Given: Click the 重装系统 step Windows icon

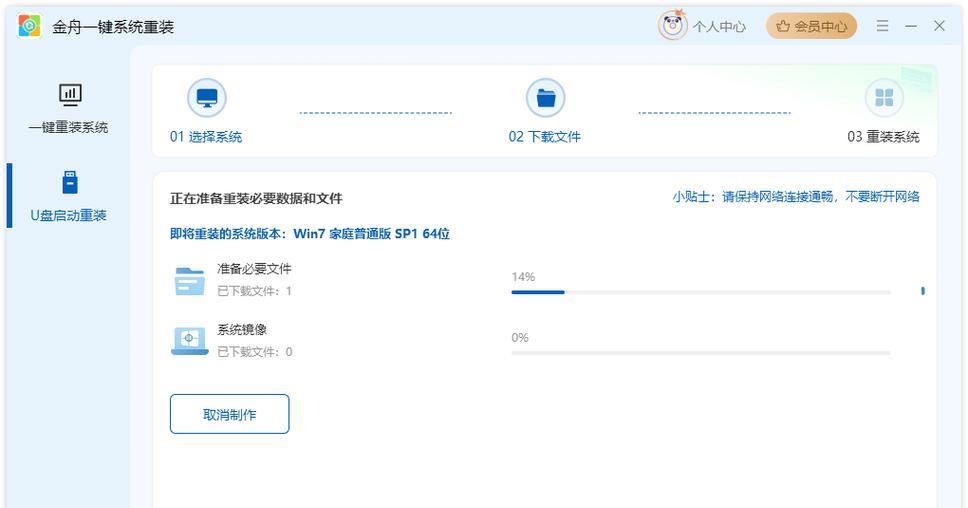Looking at the screenshot, I should point(884,98).
